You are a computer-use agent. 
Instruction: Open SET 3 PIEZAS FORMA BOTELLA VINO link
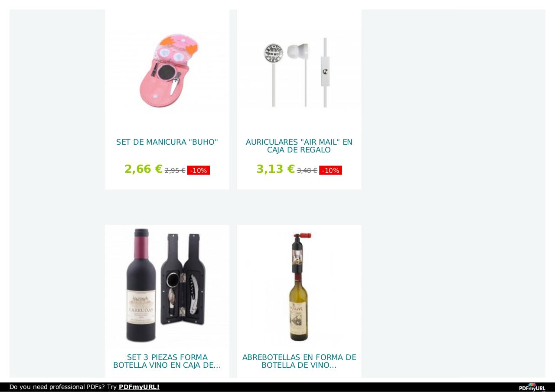167,361
